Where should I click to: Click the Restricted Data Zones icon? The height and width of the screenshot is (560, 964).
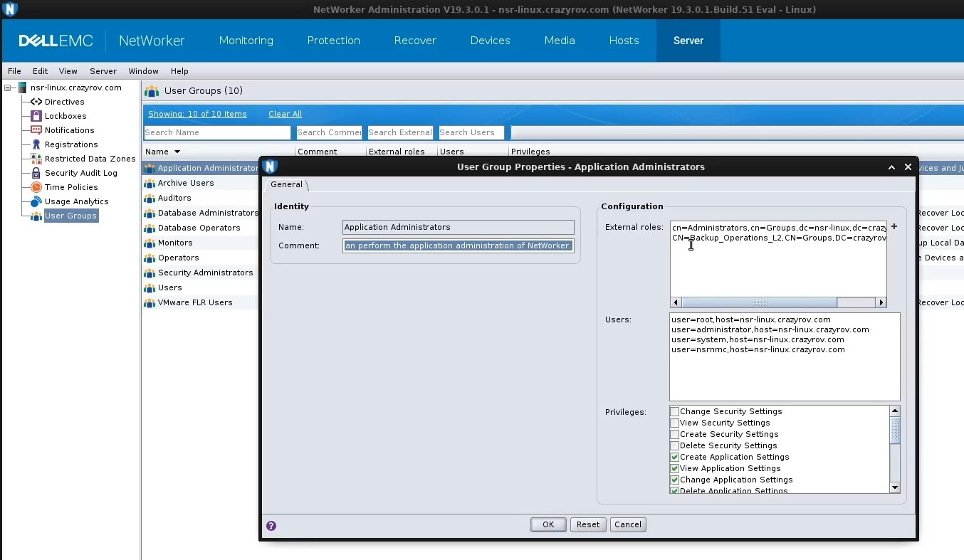(36, 159)
